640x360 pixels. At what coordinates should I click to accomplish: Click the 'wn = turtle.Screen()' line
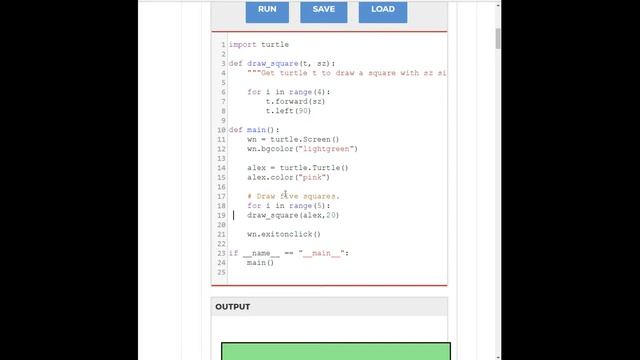click(x=293, y=140)
